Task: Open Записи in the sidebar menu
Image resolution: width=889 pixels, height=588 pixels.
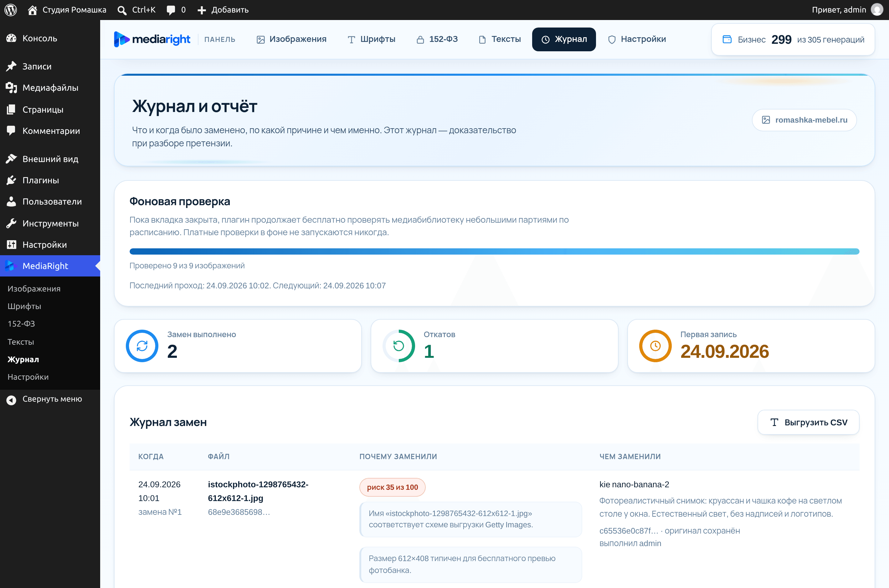Action: click(50, 66)
